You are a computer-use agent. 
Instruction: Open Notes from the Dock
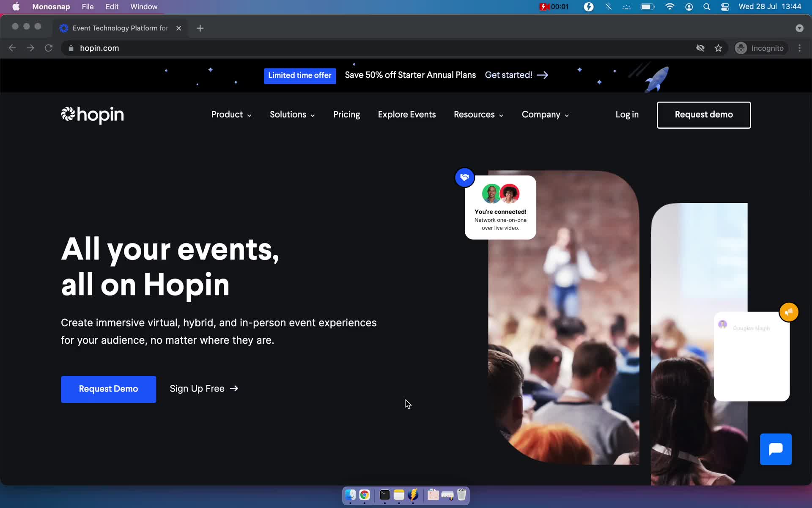(399, 495)
